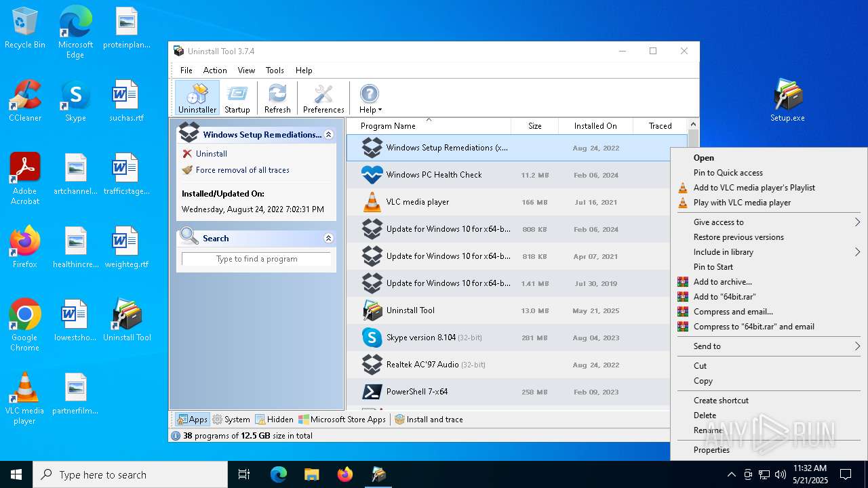The image size is (868, 488).
Task: Sort by the Installed On column header
Action: pos(595,126)
